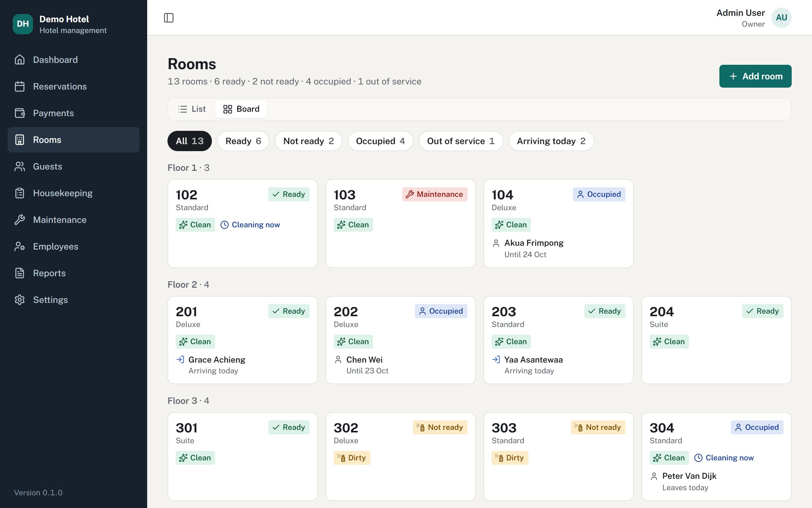Screen dimensions: 812x508
Task: Click the Settings gear icon
Action: tap(20, 300)
